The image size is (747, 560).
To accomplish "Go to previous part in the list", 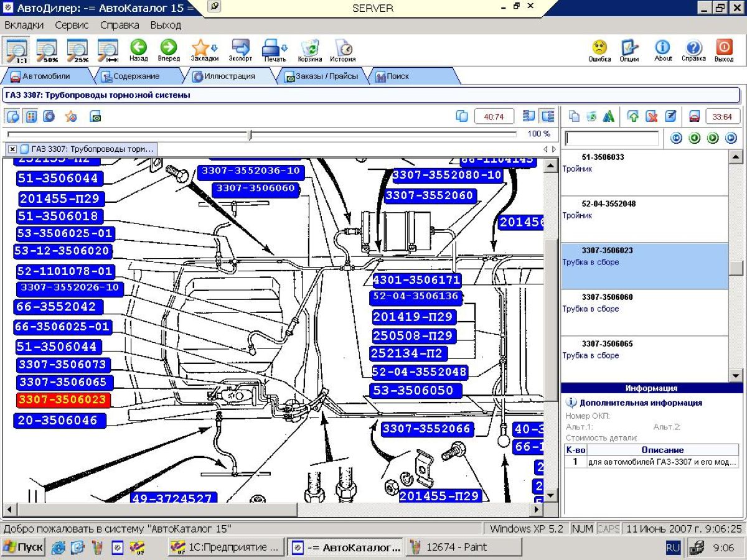I will (x=695, y=138).
